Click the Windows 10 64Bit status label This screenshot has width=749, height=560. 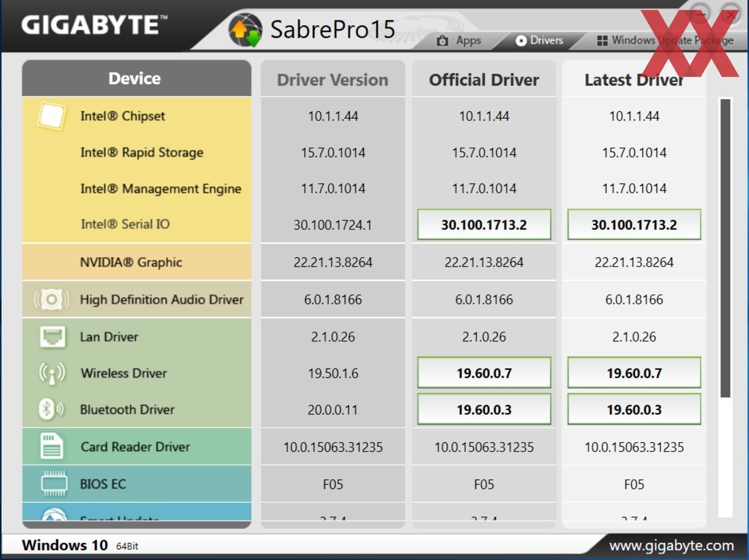click(80, 545)
